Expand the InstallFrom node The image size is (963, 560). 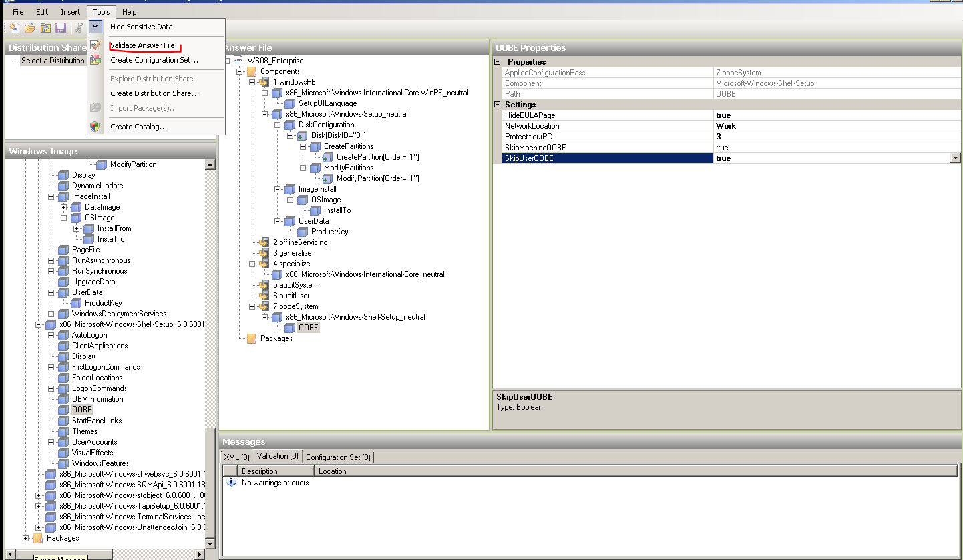click(x=77, y=228)
